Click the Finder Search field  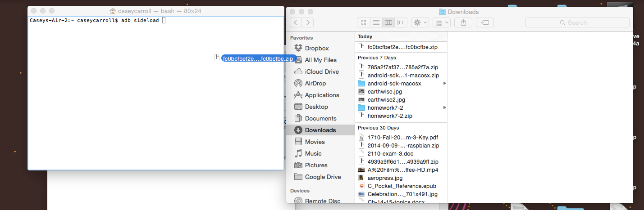pyautogui.click(x=577, y=22)
